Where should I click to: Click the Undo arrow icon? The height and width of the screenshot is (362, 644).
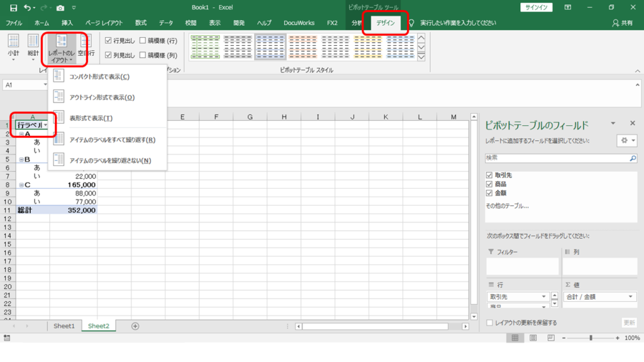point(26,8)
